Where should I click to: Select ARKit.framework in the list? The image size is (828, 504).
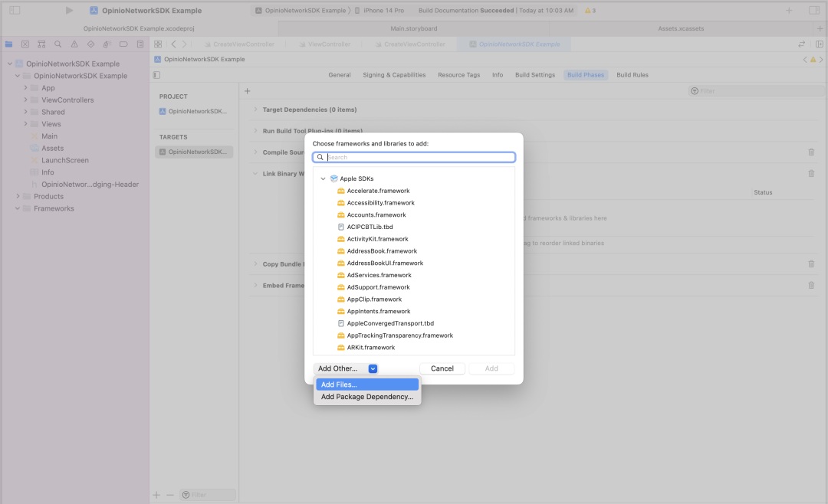coord(370,348)
